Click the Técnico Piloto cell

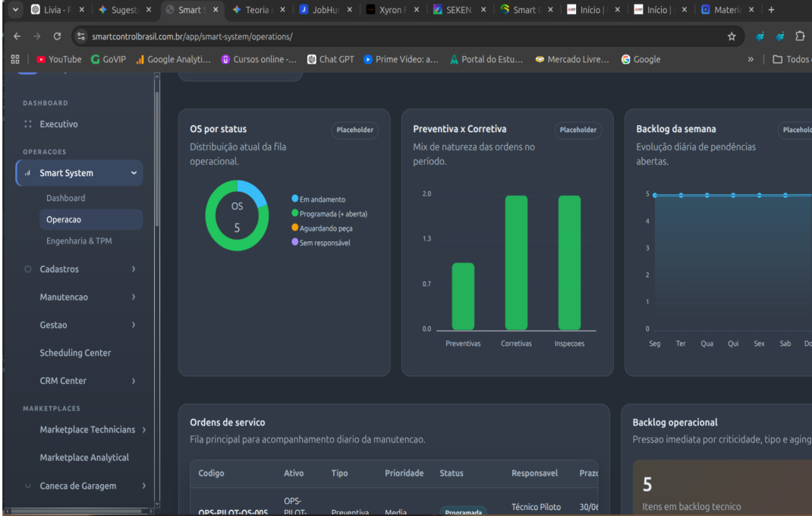pyautogui.click(x=536, y=507)
